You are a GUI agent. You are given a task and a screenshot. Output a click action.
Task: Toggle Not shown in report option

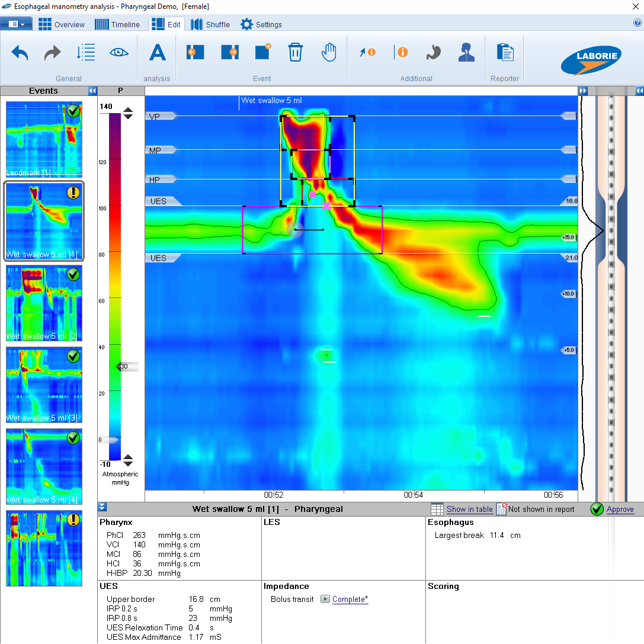tap(536, 509)
